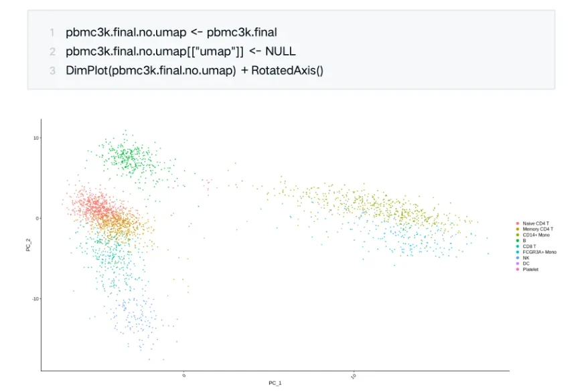Click the Memory CD4 T legend color dot
This screenshot has width=586, height=392.
click(518, 229)
